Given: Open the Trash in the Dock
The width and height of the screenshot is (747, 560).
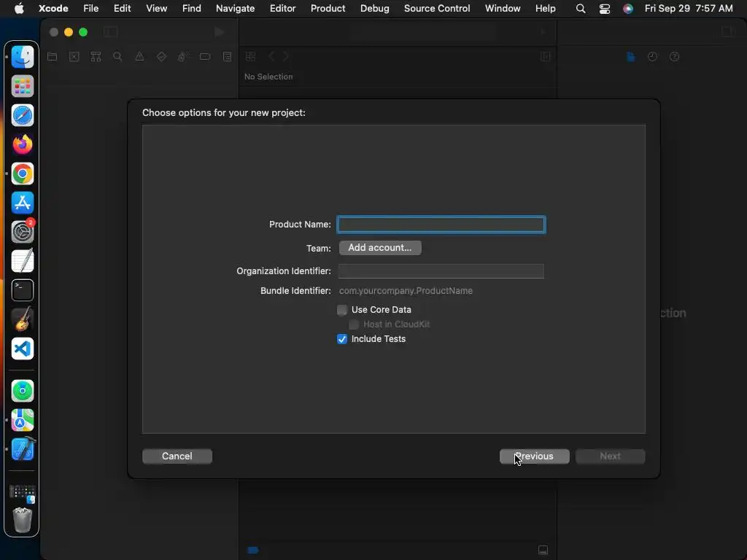Looking at the screenshot, I should (x=23, y=520).
